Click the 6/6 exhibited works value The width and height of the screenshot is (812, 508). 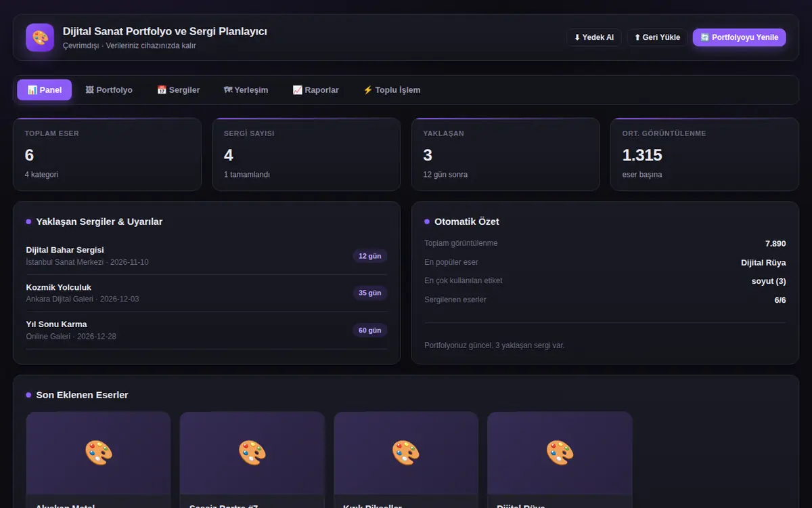pos(780,300)
